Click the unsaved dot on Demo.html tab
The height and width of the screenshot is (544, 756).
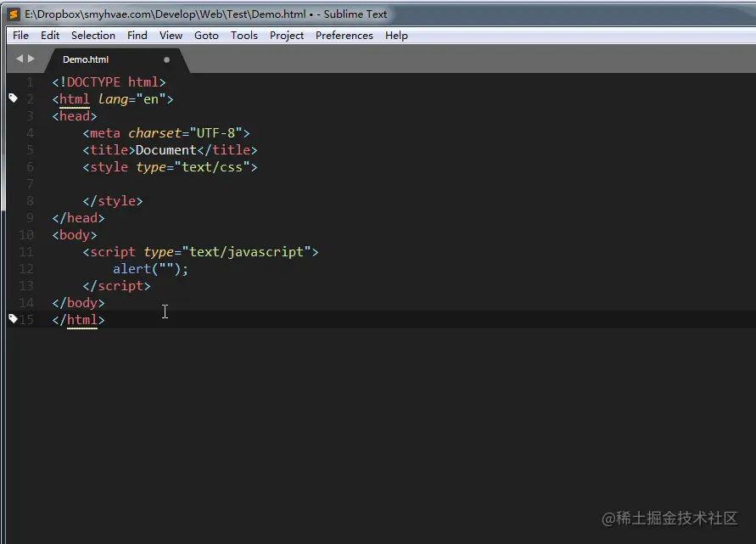[167, 59]
